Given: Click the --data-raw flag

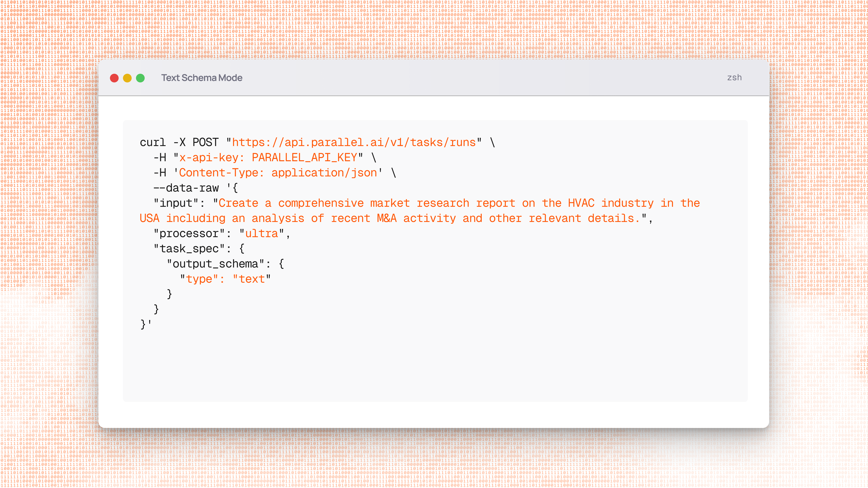Looking at the screenshot, I should [186, 188].
